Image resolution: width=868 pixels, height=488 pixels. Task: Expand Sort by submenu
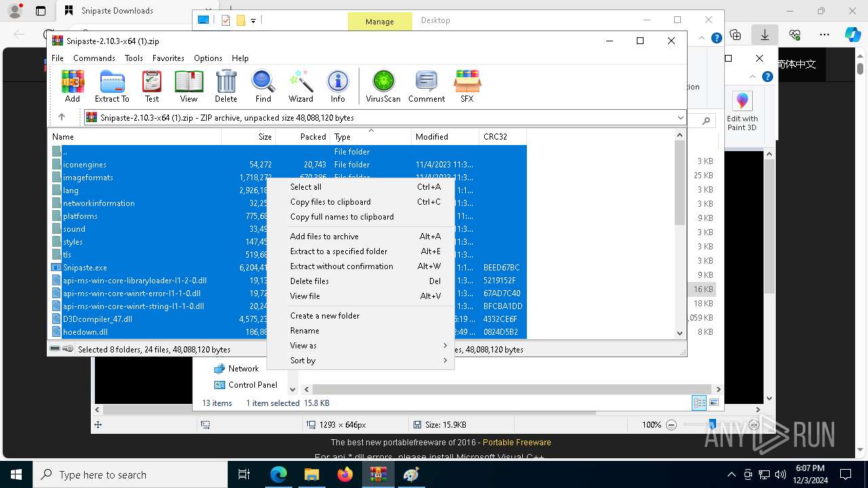pos(361,361)
